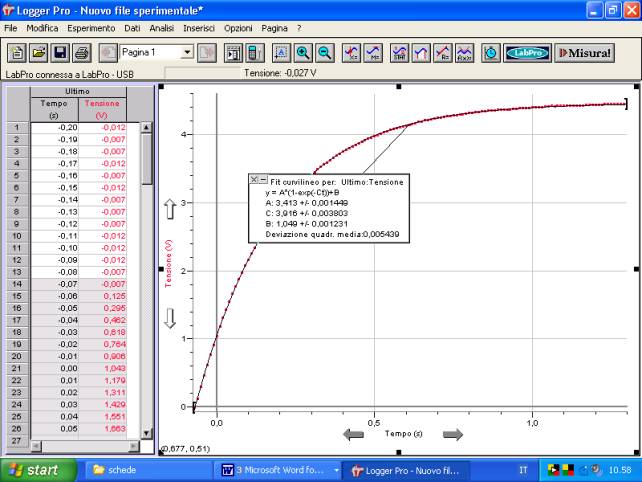642x482 pixels.
Task: Open the Pagina menu
Action: click(274, 28)
